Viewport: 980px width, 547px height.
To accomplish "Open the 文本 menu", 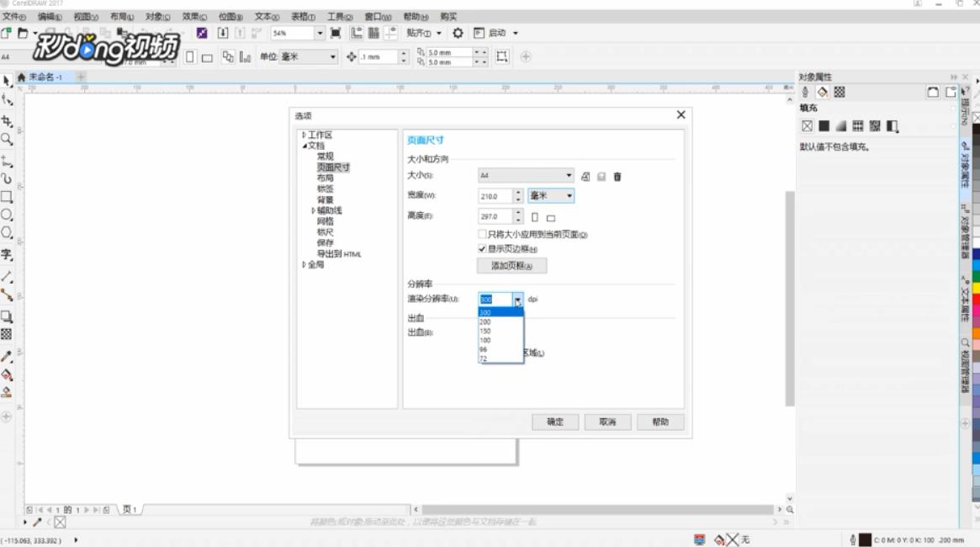I will coord(266,15).
